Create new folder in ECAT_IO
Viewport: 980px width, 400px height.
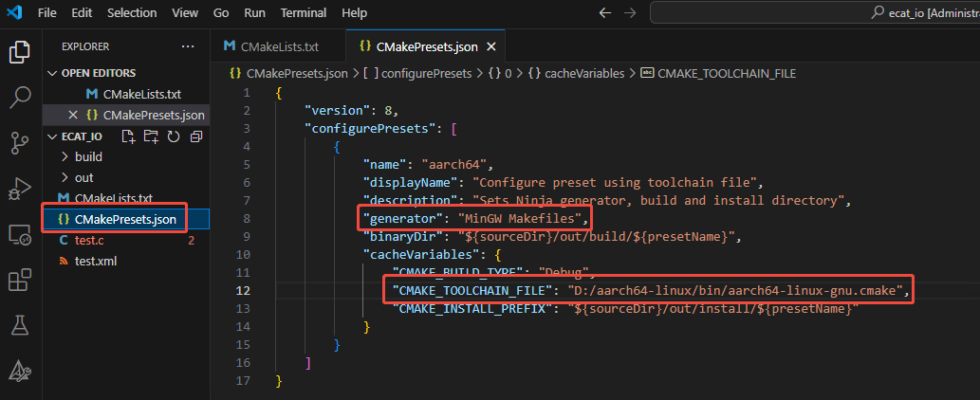151,136
